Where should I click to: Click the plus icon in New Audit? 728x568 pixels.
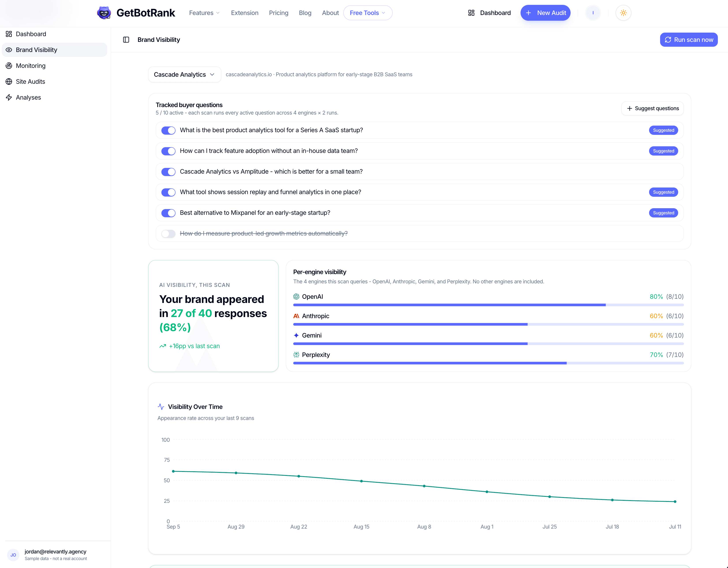click(528, 13)
